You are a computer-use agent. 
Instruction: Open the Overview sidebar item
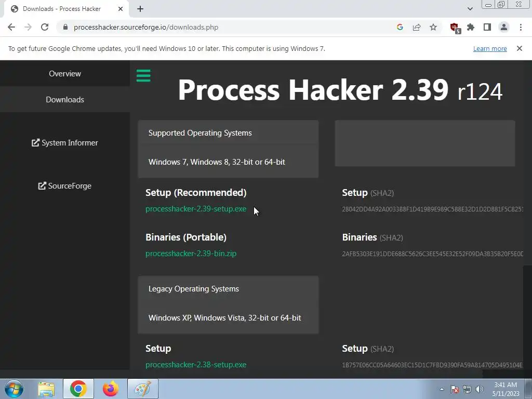click(x=65, y=73)
